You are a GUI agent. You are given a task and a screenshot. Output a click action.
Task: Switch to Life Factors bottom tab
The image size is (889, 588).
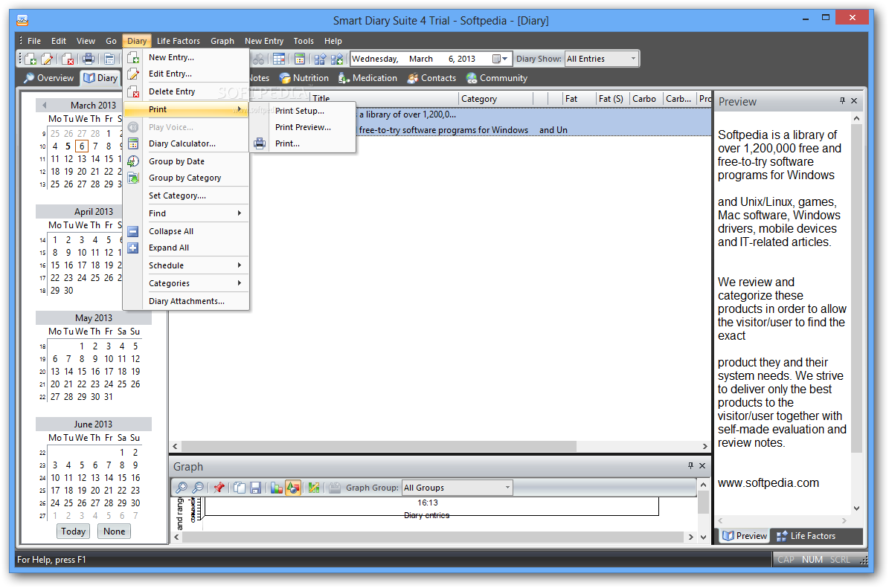806,536
